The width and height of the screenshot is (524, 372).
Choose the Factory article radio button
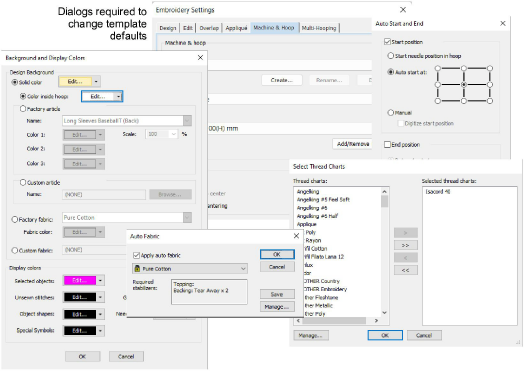23,109
